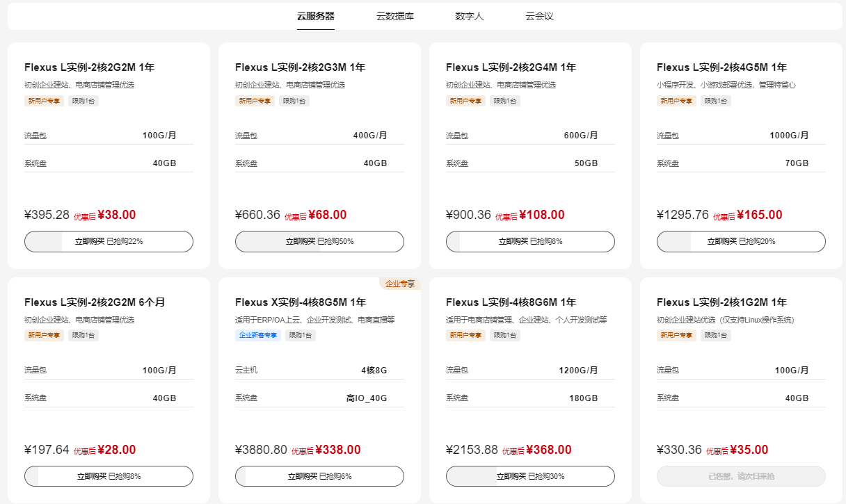
Task: Buy the Flexus L实例-2核2G2M 6个月 plan
Action: click(x=109, y=476)
